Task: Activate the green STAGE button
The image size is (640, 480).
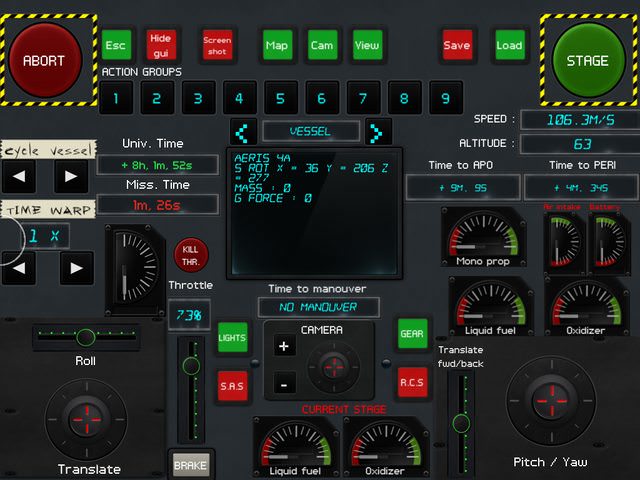Action: tap(588, 60)
